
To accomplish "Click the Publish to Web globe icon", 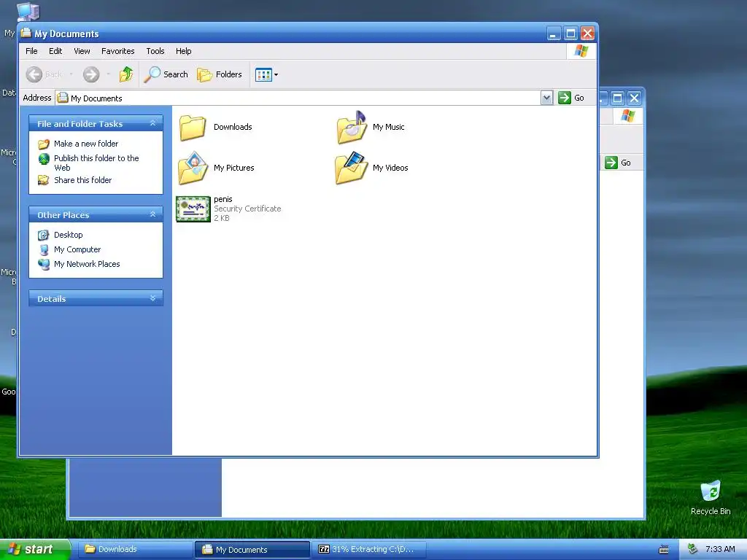I will coord(44,158).
